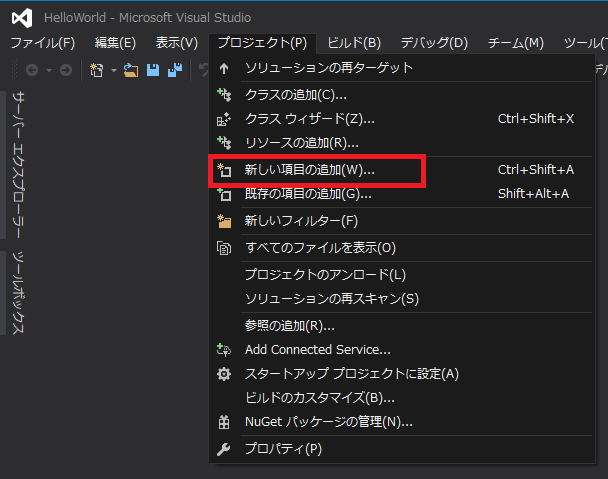Open the ビルド(B) menu

pyautogui.click(x=354, y=43)
